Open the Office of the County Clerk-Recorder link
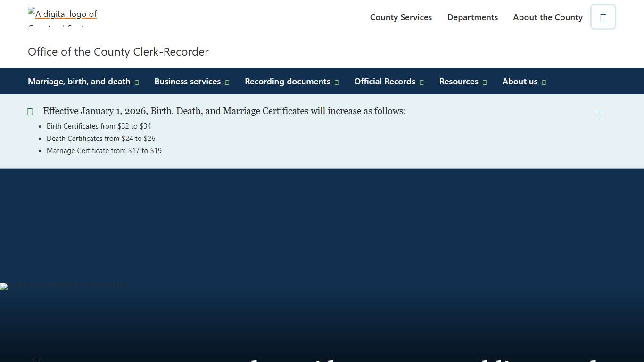This screenshot has width=644, height=362. (x=118, y=52)
